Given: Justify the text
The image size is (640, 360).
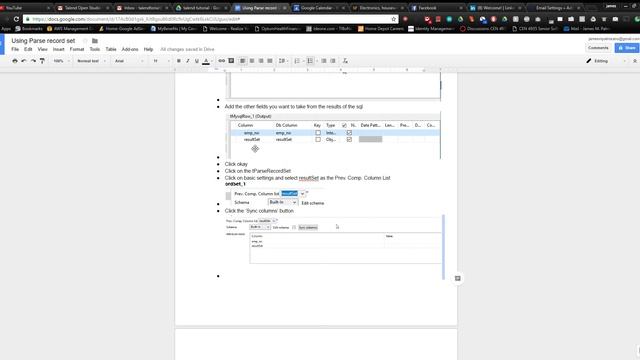Looking at the screenshot, I should (270, 61).
